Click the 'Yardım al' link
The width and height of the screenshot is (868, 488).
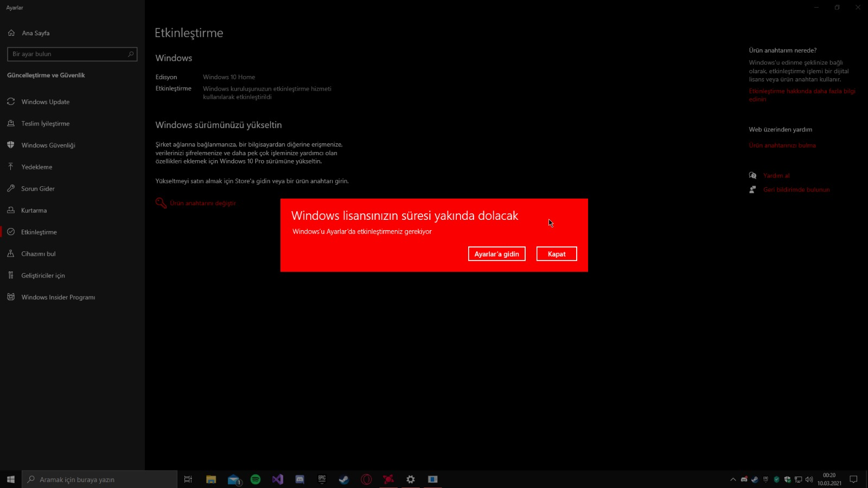[x=776, y=176]
